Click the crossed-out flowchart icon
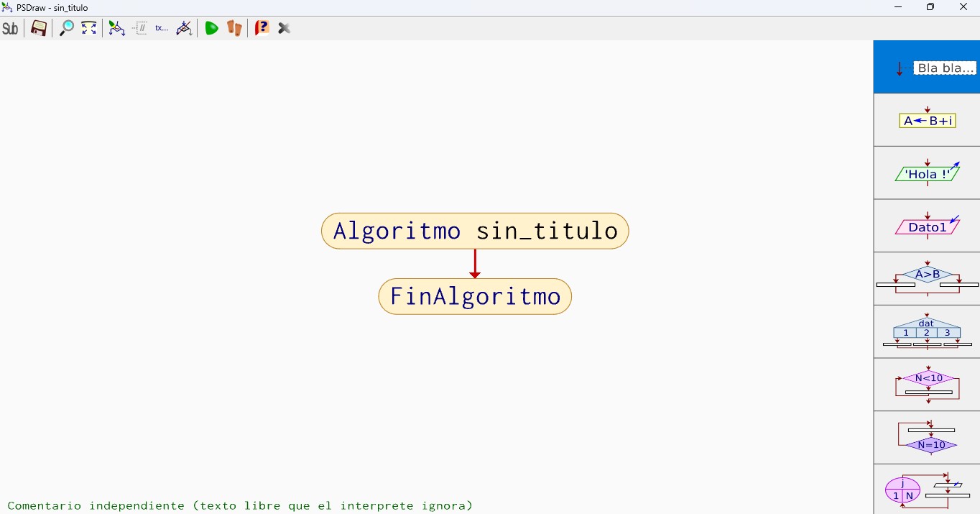 (x=185, y=29)
